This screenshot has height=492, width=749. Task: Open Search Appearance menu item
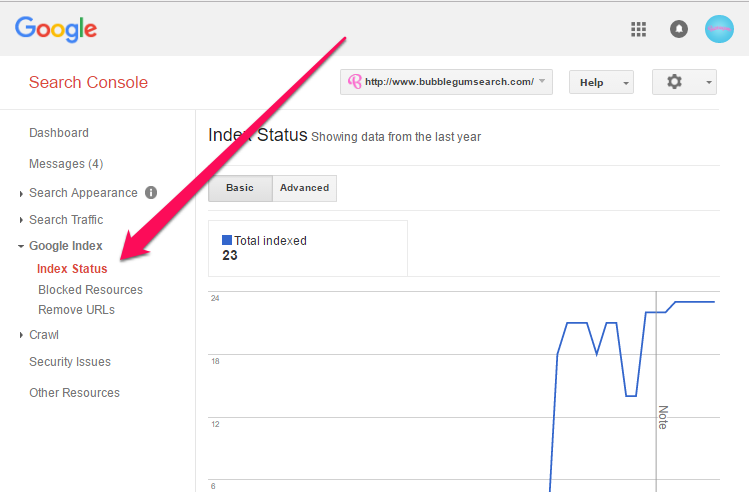click(x=83, y=193)
